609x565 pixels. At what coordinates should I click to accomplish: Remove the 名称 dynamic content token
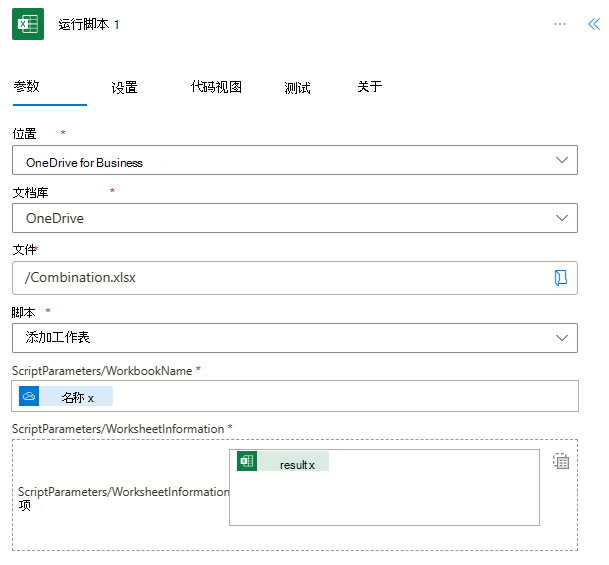(90, 398)
